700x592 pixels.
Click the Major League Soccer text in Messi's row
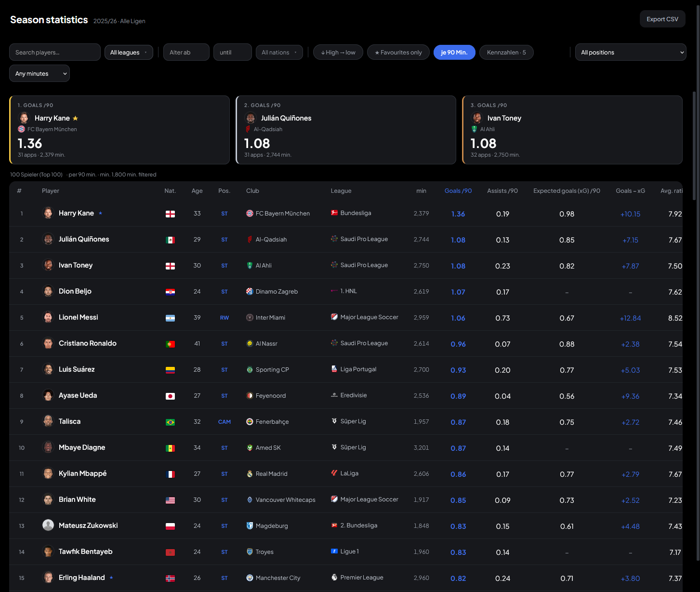(370, 317)
